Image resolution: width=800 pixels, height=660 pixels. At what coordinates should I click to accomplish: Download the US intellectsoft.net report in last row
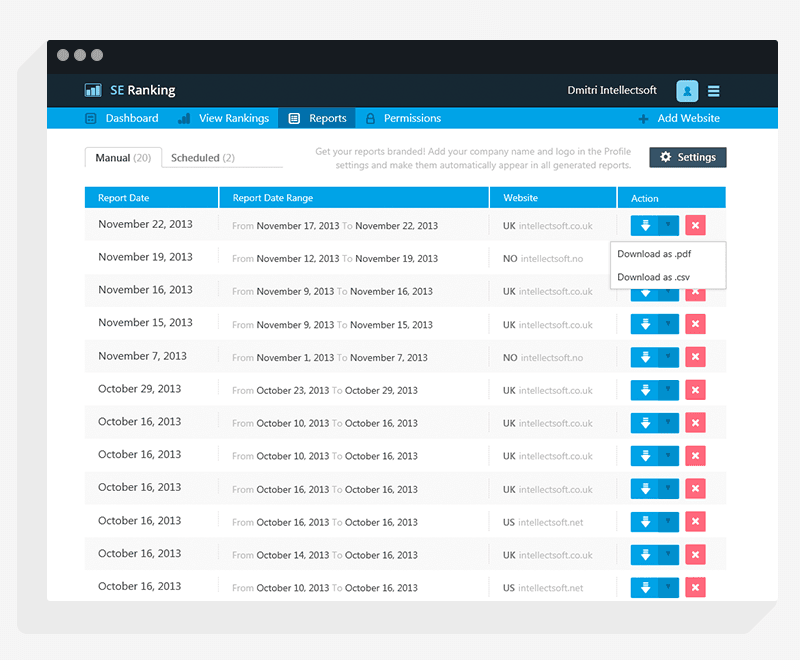pos(644,588)
